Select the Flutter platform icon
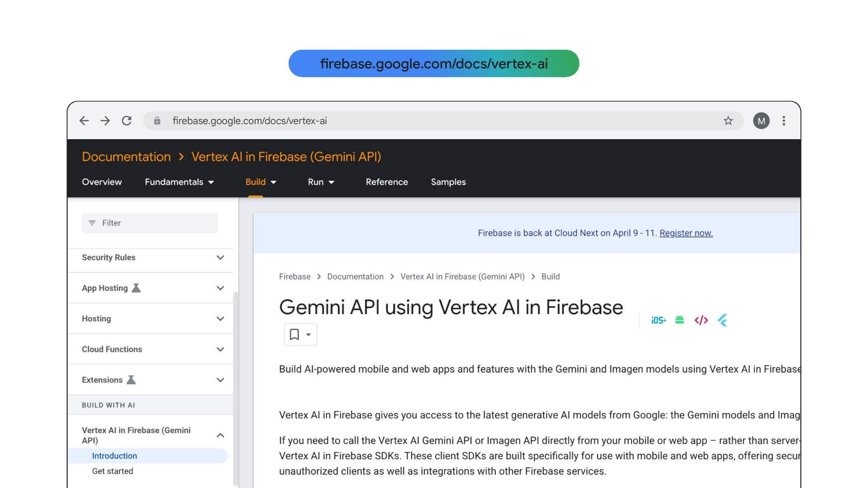 (722, 320)
